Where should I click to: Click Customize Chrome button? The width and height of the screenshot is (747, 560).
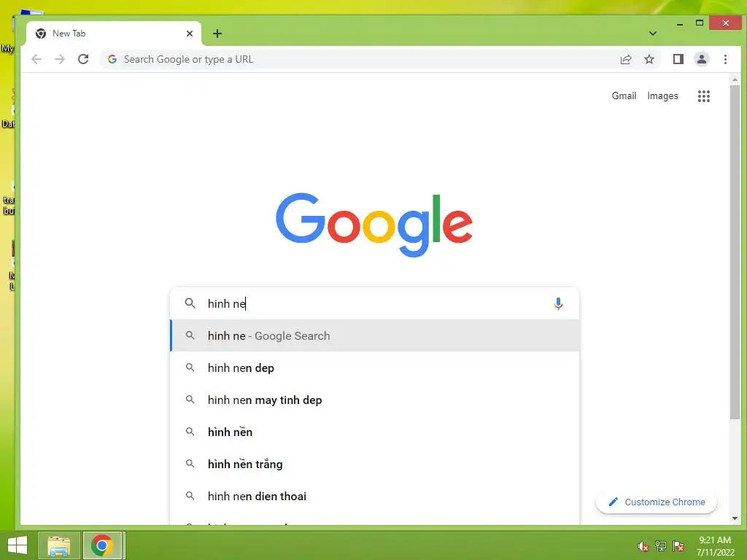tap(657, 502)
